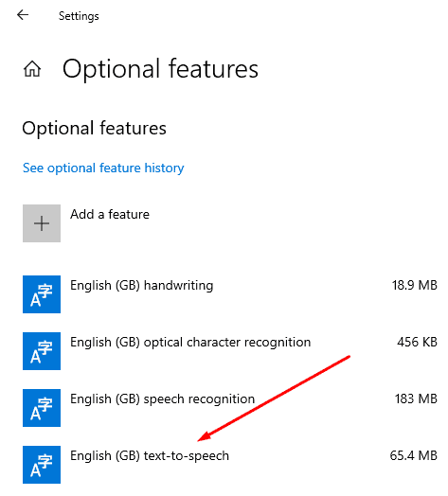448x496 pixels.
Task: Click the Settings window title text
Action: (79, 16)
